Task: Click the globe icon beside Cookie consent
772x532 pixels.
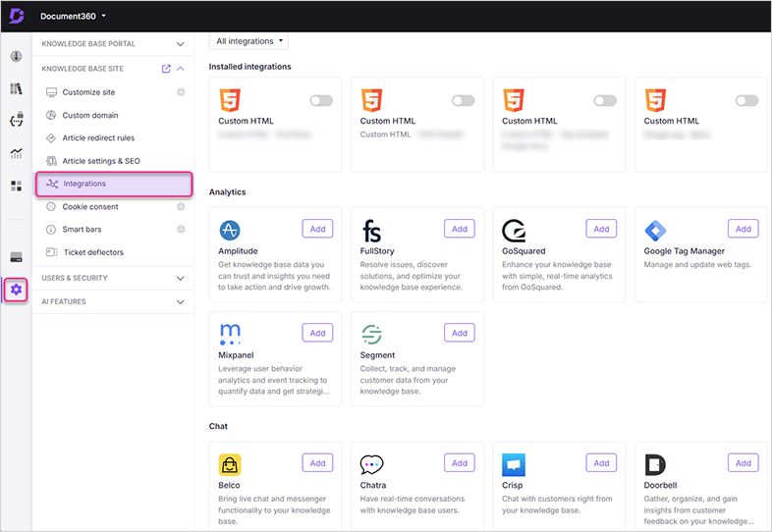Action: (x=181, y=207)
